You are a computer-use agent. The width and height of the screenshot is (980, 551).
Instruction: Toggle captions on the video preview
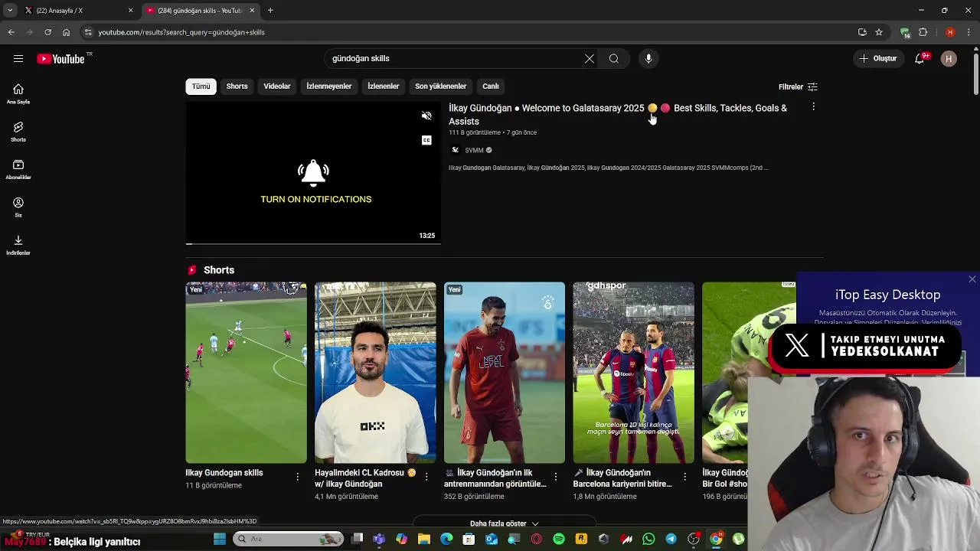click(x=426, y=140)
